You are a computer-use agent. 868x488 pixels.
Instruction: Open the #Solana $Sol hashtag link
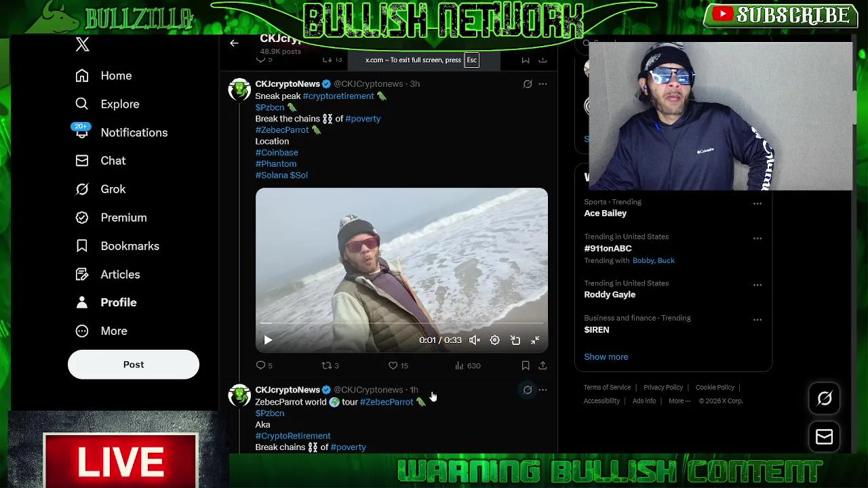click(281, 176)
